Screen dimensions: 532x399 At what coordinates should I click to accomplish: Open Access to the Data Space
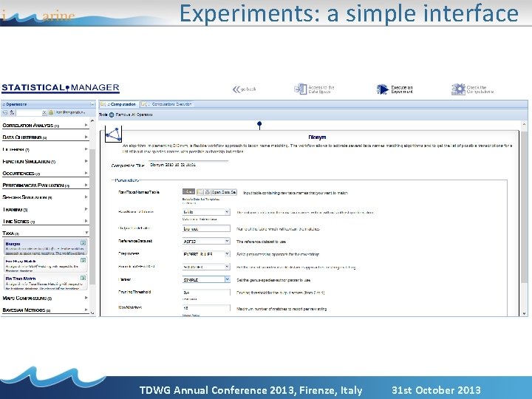tap(314, 89)
